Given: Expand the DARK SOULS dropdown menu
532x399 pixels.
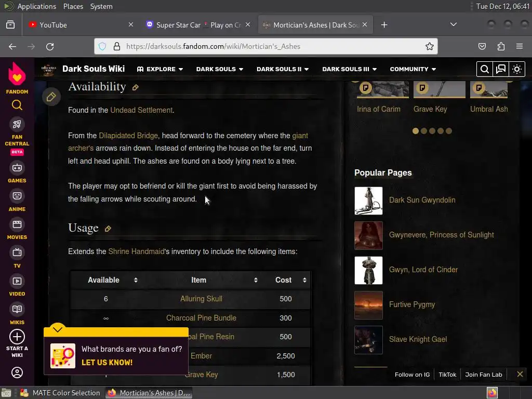Looking at the screenshot, I should coord(220,69).
